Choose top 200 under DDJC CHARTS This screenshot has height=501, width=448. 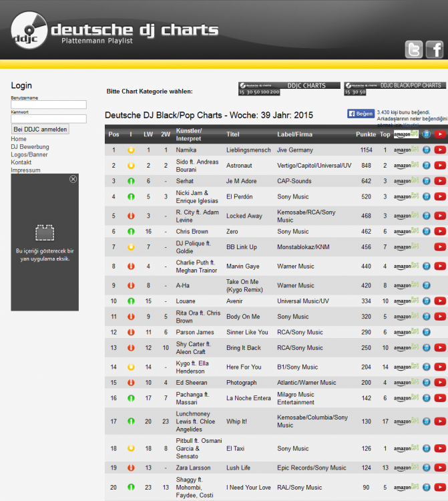click(274, 92)
